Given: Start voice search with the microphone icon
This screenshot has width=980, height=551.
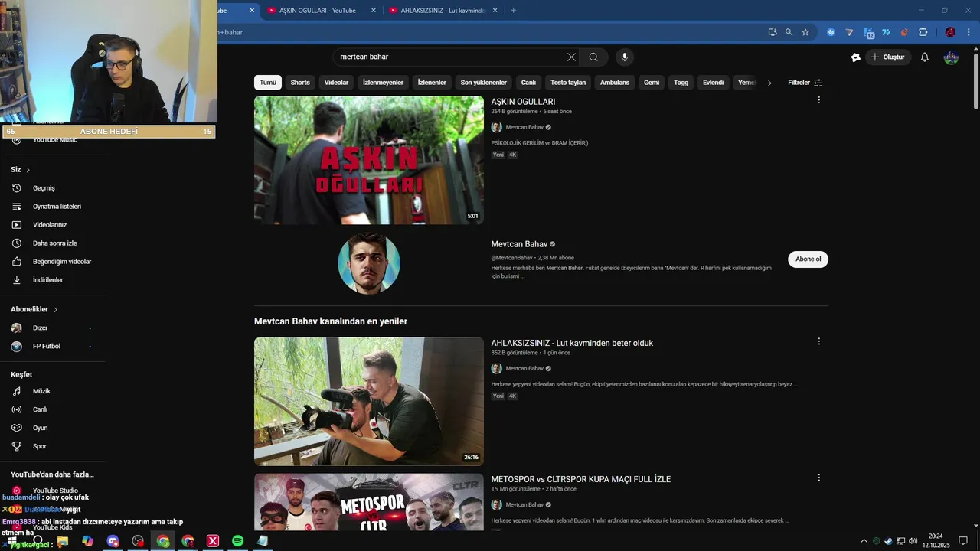Looking at the screenshot, I should 625,57.
